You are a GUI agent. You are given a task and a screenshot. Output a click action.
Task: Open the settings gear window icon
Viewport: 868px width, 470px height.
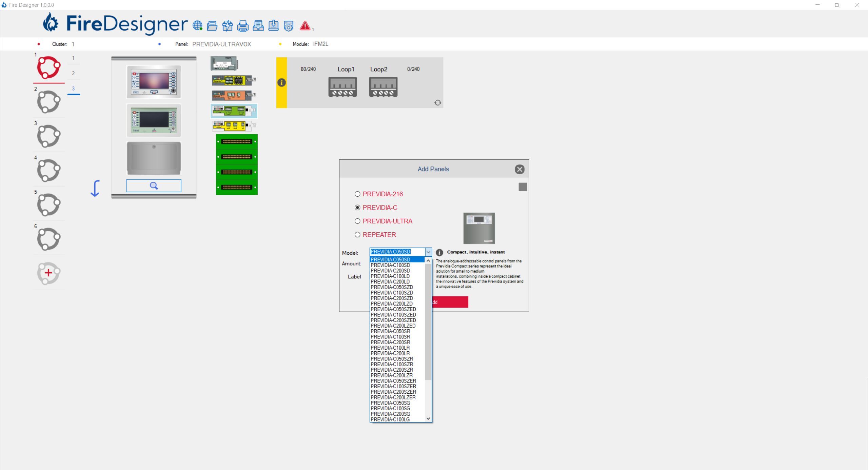click(289, 26)
